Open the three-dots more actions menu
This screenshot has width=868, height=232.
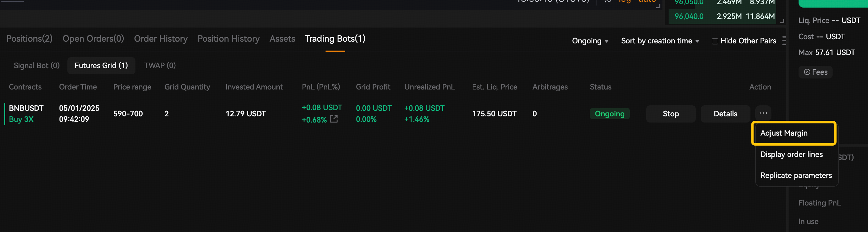point(763,113)
